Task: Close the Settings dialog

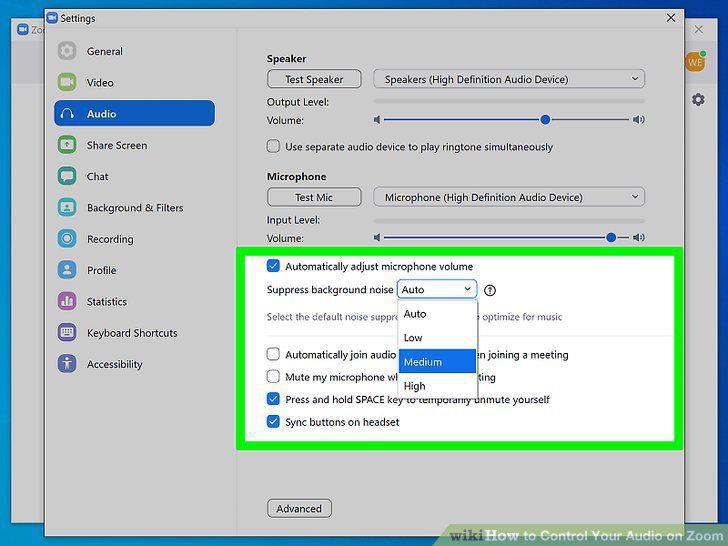Action: point(671,18)
